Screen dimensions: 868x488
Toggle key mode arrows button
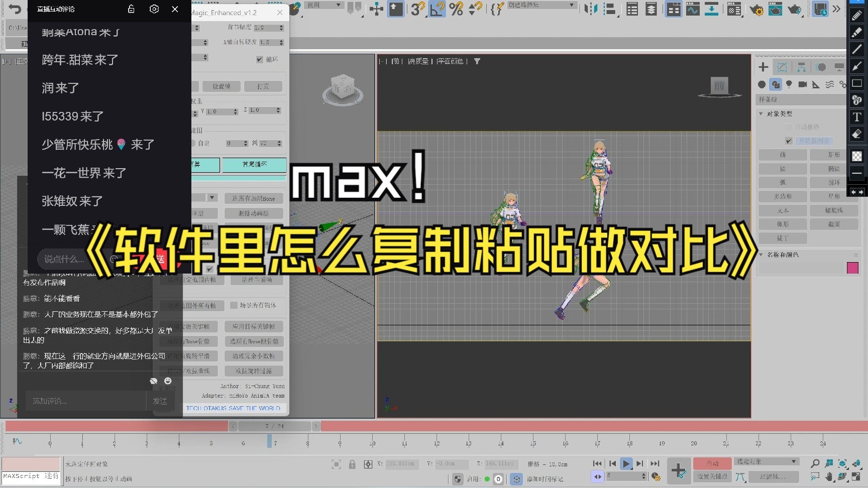597,476
